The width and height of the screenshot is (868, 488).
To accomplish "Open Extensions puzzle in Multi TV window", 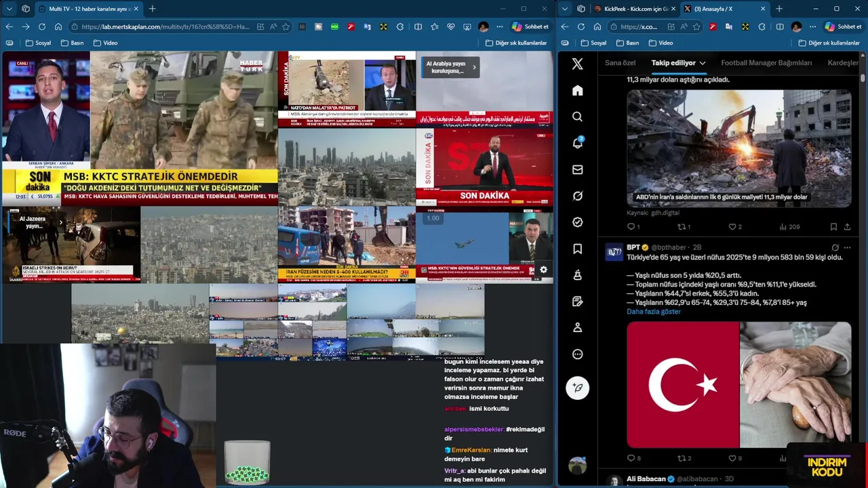I will (400, 26).
